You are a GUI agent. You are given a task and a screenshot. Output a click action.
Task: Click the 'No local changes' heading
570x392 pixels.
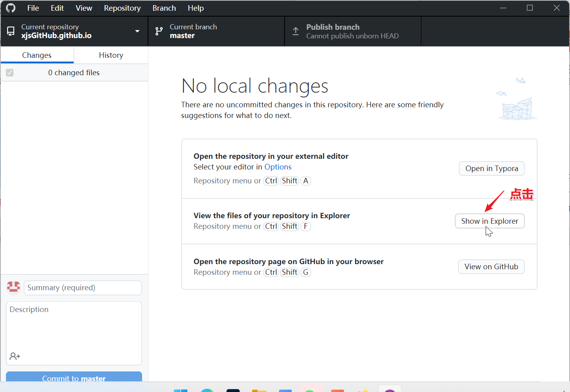pyautogui.click(x=255, y=86)
